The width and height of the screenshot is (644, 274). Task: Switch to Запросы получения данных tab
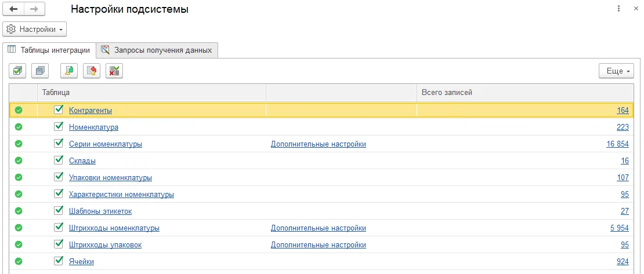[157, 50]
